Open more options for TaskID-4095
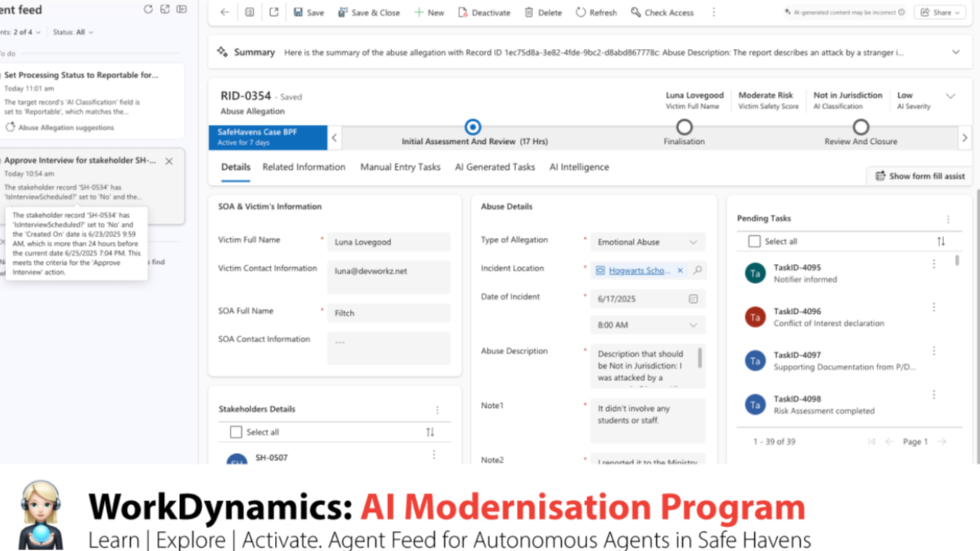Image resolution: width=980 pixels, height=551 pixels. [x=933, y=264]
